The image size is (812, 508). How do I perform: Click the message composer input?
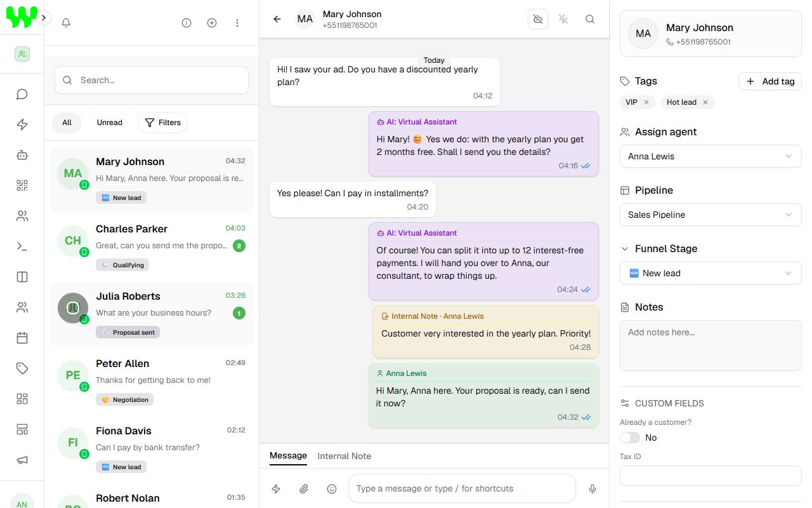click(462, 488)
